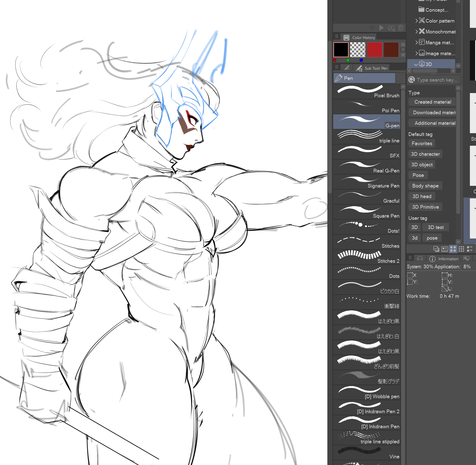Switch material list to detail list view
Screen dimensions: 476x465
click(x=470, y=249)
